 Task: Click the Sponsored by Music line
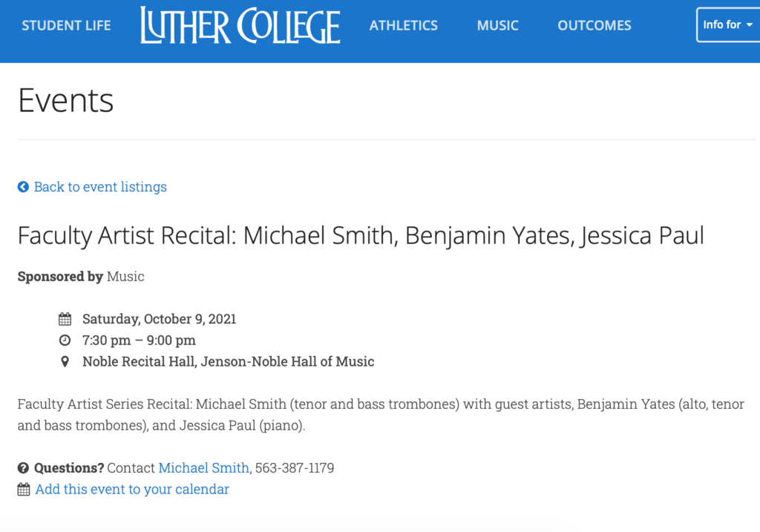pos(81,276)
